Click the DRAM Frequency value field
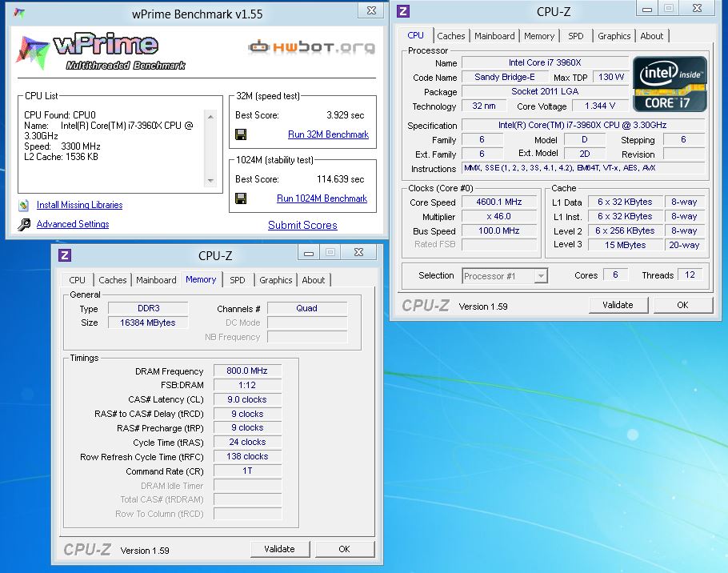This screenshot has height=573, width=728. (x=247, y=371)
